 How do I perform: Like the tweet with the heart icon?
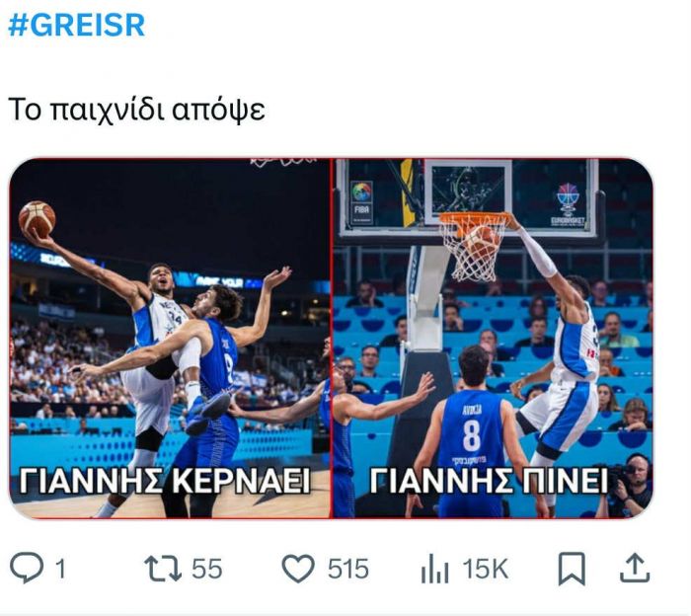[297, 569]
